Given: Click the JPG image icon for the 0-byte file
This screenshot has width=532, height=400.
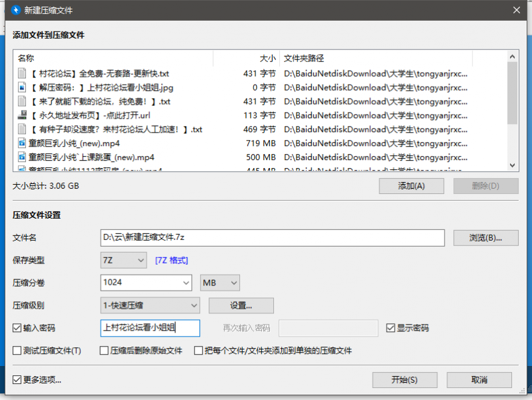Looking at the screenshot, I should click(21, 87).
